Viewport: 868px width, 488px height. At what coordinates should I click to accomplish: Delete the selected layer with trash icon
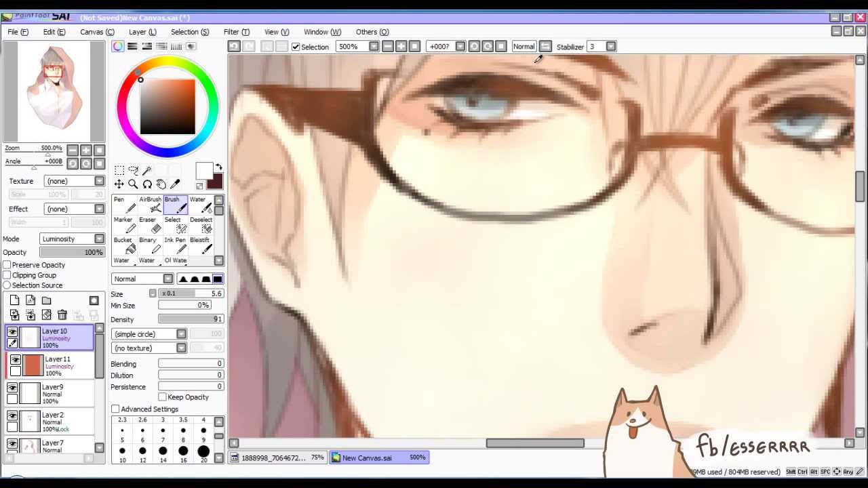(x=62, y=315)
